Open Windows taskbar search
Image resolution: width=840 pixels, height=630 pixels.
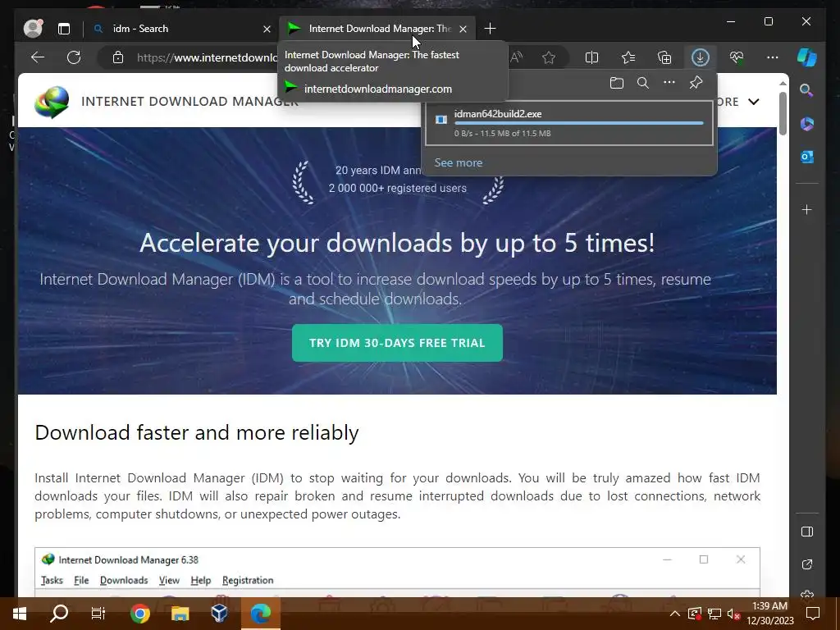pos(59,614)
